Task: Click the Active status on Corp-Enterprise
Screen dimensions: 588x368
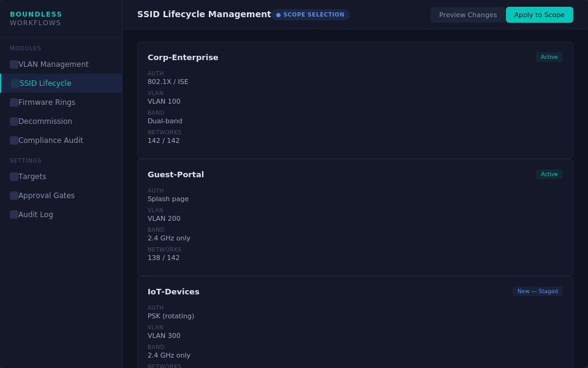Action: 549,57
